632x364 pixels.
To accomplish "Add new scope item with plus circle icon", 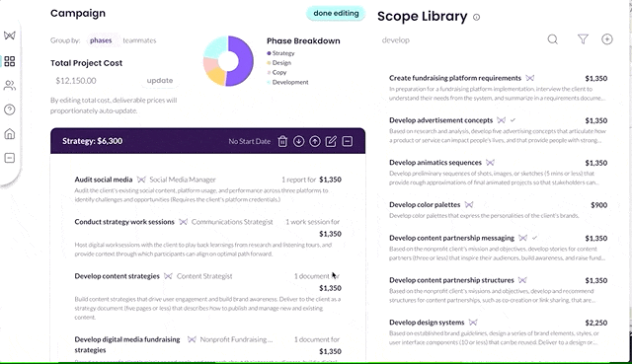I will coord(607,39).
